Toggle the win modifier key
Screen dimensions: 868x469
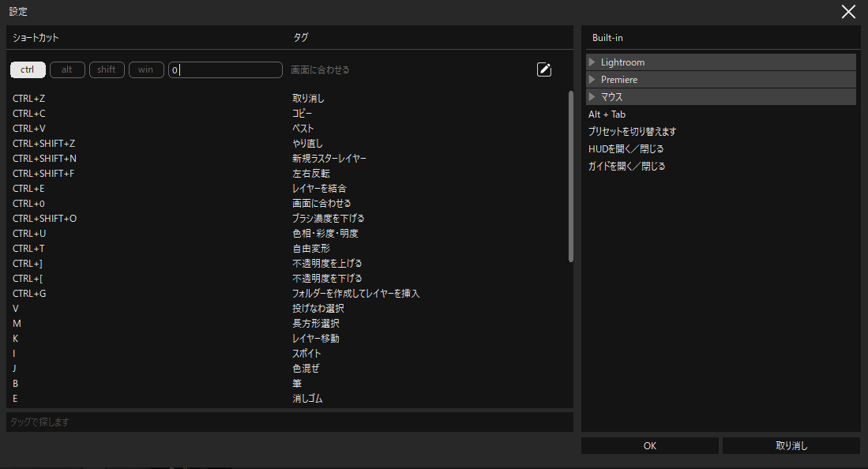coord(146,69)
